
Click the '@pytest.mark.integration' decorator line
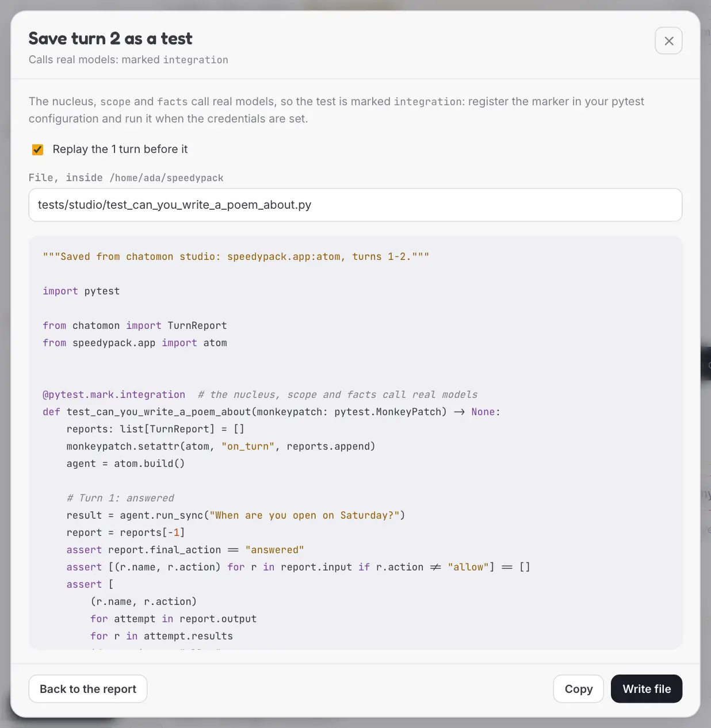point(260,394)
